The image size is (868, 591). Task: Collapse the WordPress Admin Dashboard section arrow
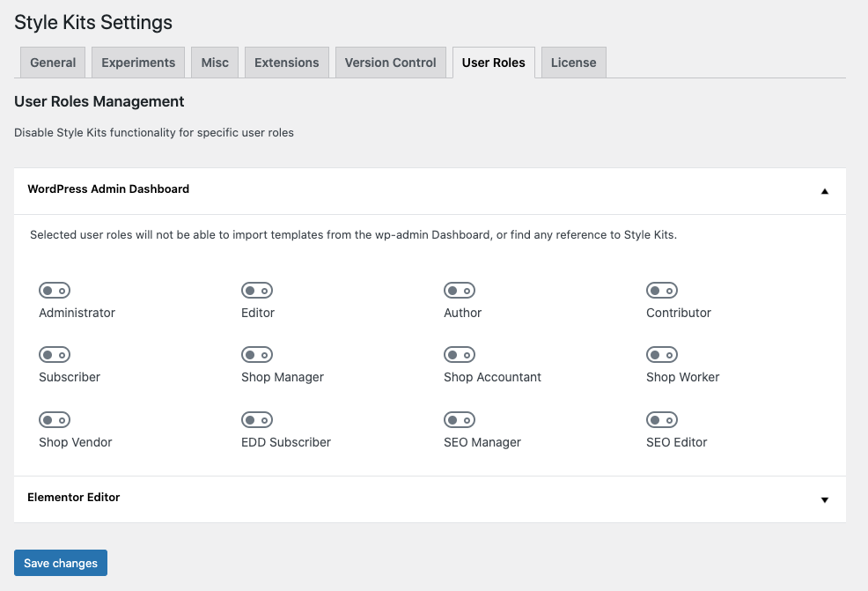pyautogui.click(x=824, y=191)
